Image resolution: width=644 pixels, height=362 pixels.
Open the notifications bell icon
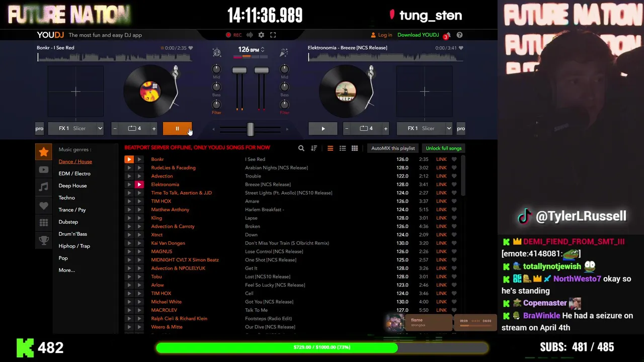pyautogui.click(x=447, y=35)
